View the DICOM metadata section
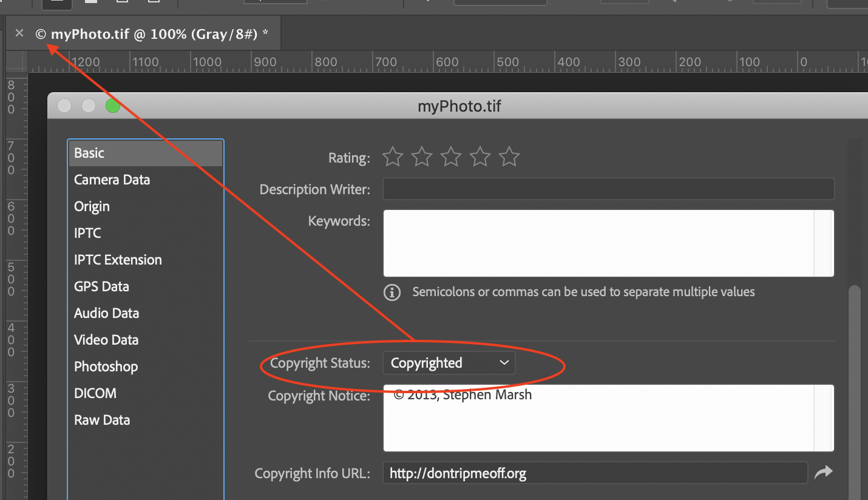The width and height of the screenshot is (868, 500). [x=95, y=393]
